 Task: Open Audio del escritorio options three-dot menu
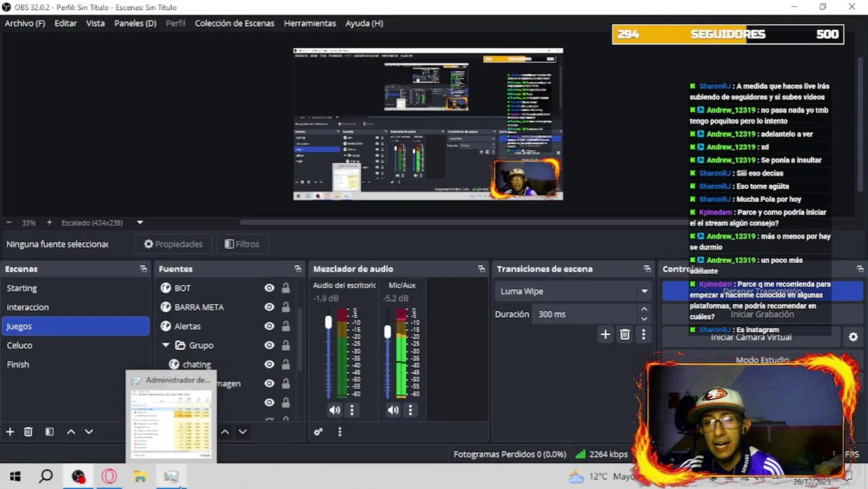[x=352, y=410]
